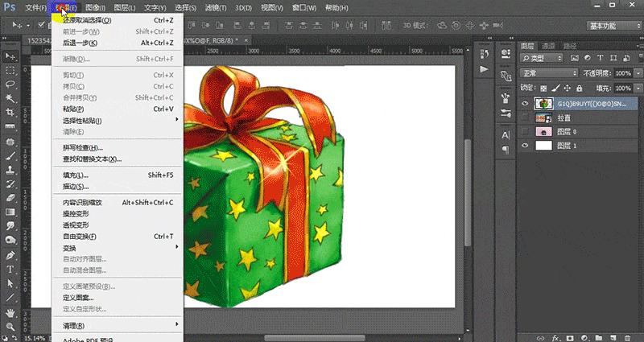Select the Path Selection arrow tool
644x342 pixels.
[x=10, y=283]
